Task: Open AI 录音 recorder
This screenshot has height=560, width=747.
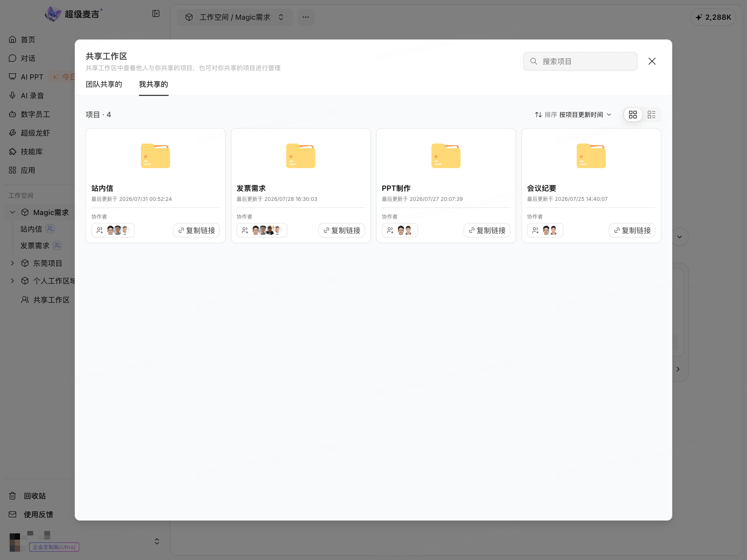Action: point(26,95)
